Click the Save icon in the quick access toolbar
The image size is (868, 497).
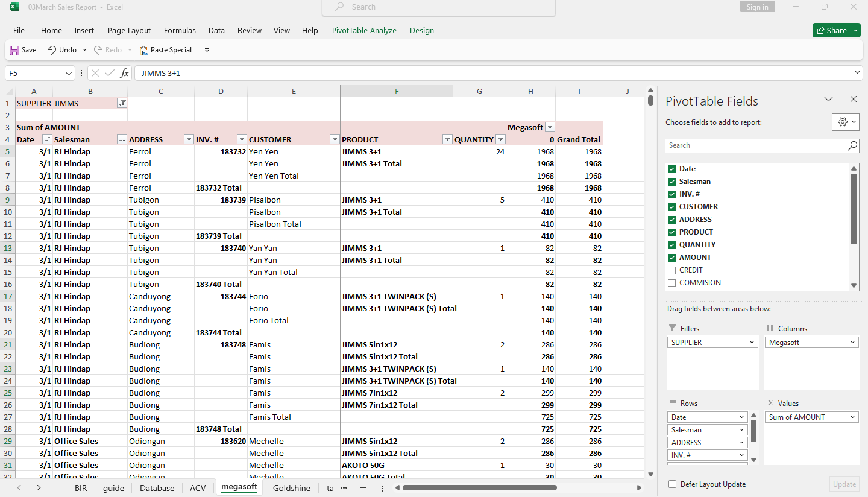pos(14,50)
